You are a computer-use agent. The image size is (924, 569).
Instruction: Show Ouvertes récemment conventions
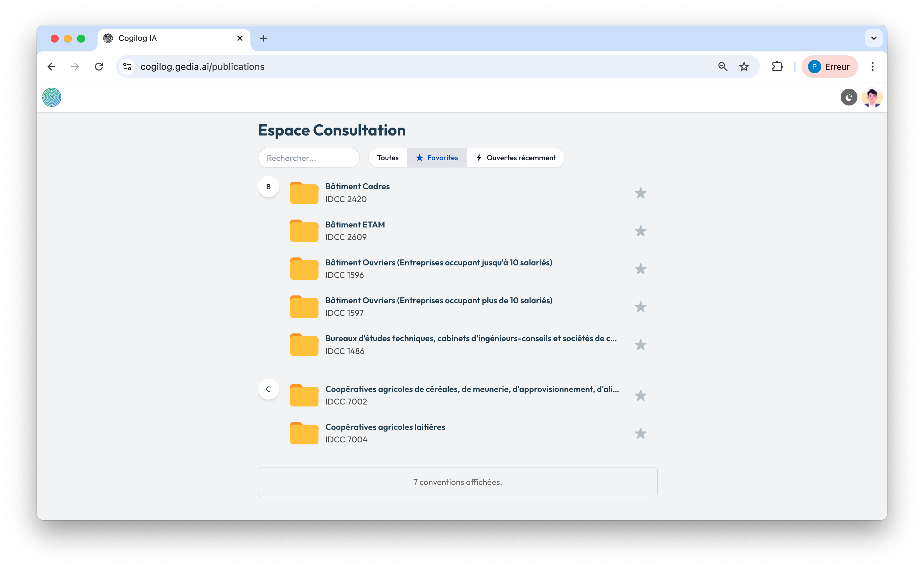516,158
